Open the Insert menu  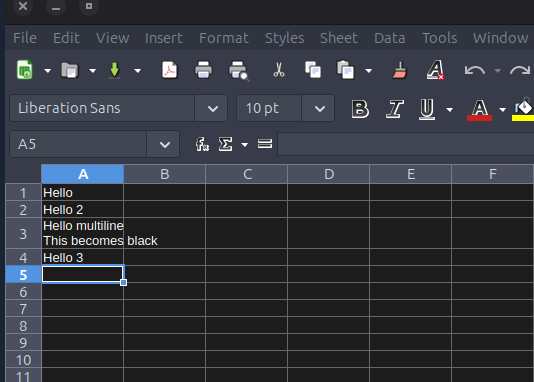(x=164, y=38)
